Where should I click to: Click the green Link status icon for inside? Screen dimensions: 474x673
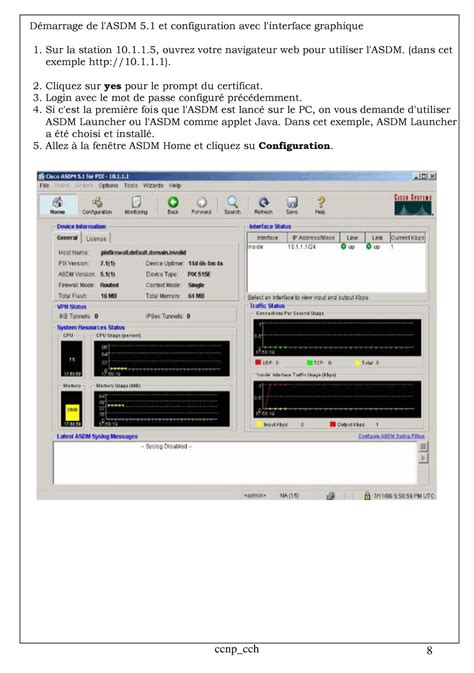368,246
